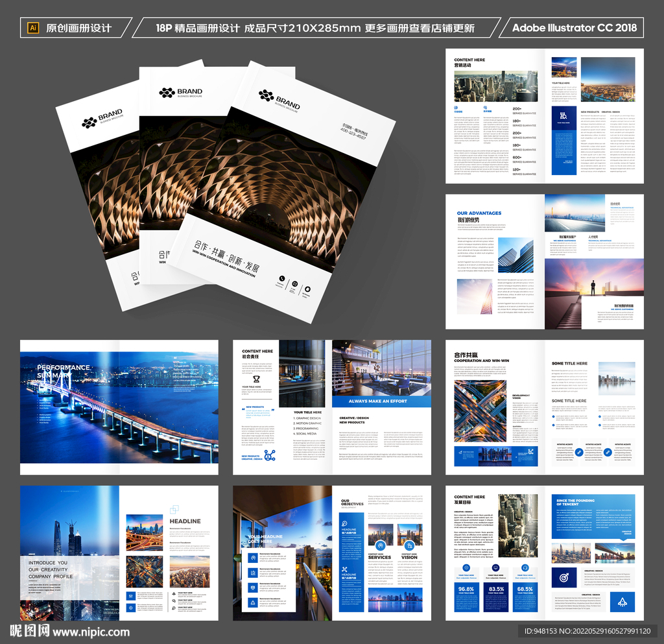Click the overlapping squares icon above HEADLINE
Screen dimensions: 664x644
pyautogui.click(x=174, y=509)
